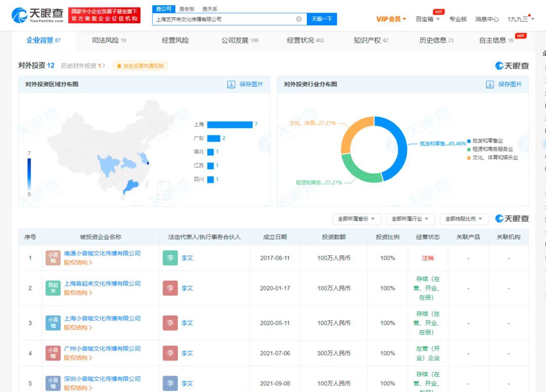
Task: Click 李艾 avatar icon in first row
Action: point(170,258)
